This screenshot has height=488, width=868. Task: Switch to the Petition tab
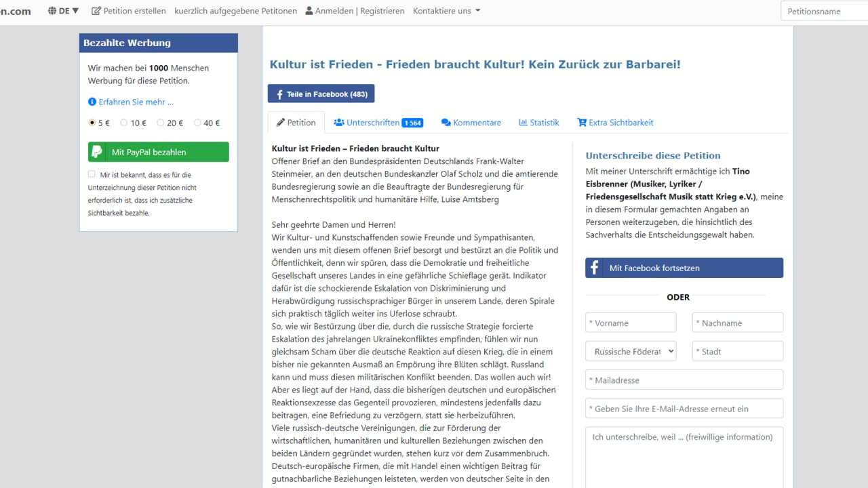(296, 122)
